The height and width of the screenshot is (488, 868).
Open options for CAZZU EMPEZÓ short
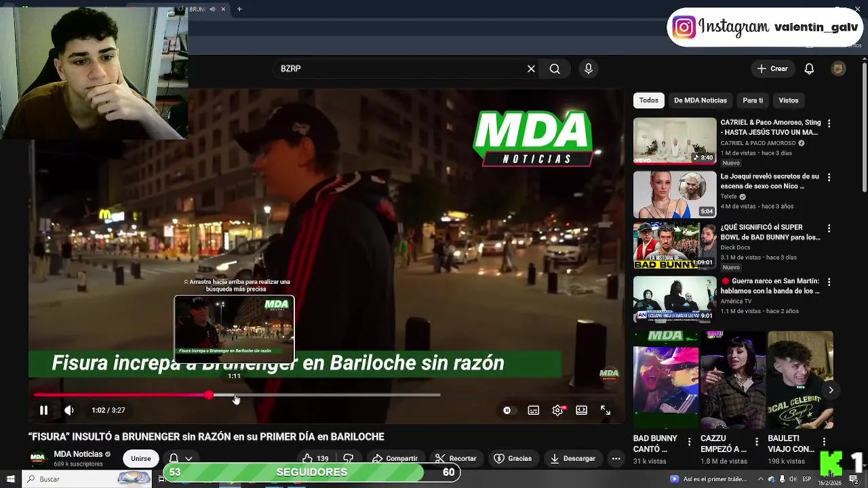click(757, 441)
